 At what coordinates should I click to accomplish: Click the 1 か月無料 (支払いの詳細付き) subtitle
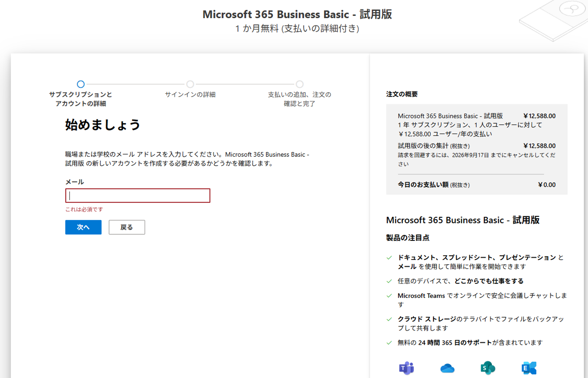click(x=297, y=29)
